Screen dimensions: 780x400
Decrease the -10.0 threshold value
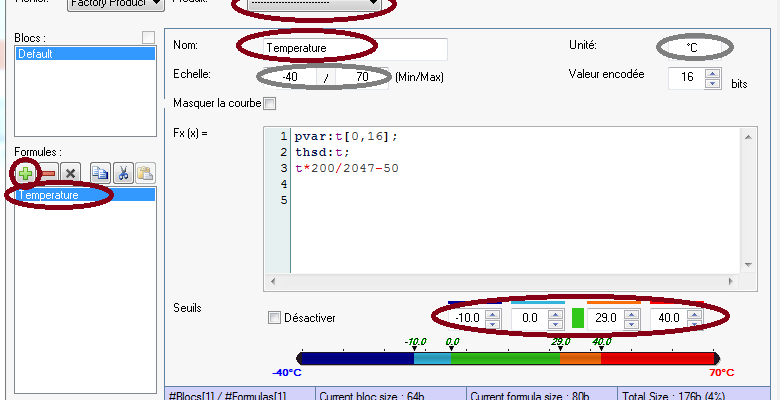(492, 324)
